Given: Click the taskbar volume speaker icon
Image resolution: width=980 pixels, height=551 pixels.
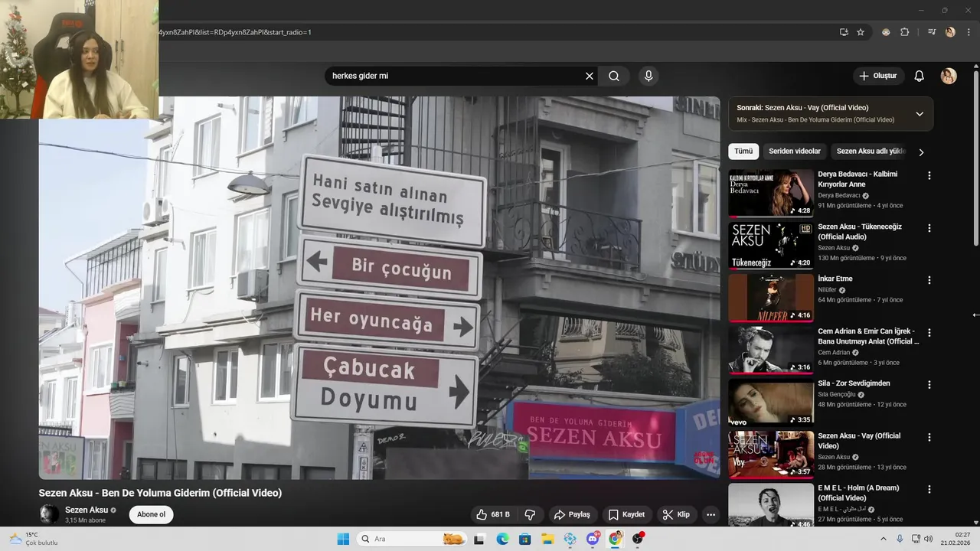Looking at the screenshot, I should coord(928,539).
